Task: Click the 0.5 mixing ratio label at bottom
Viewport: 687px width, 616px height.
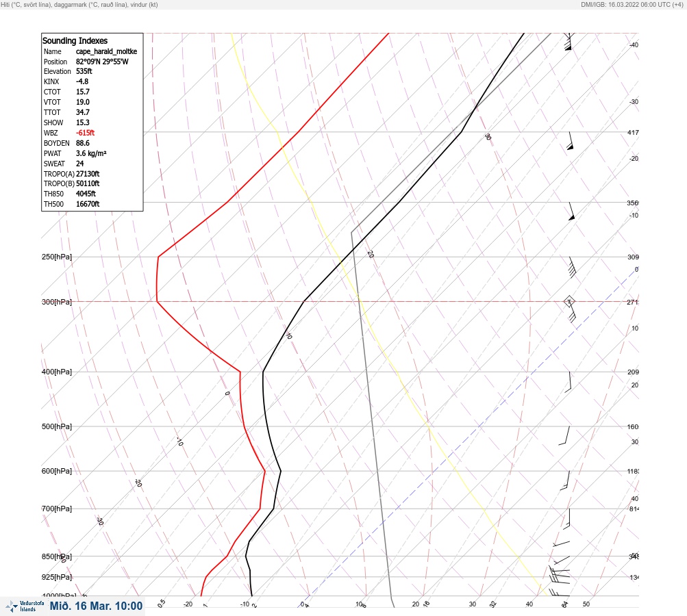Action: pos(161,603)
